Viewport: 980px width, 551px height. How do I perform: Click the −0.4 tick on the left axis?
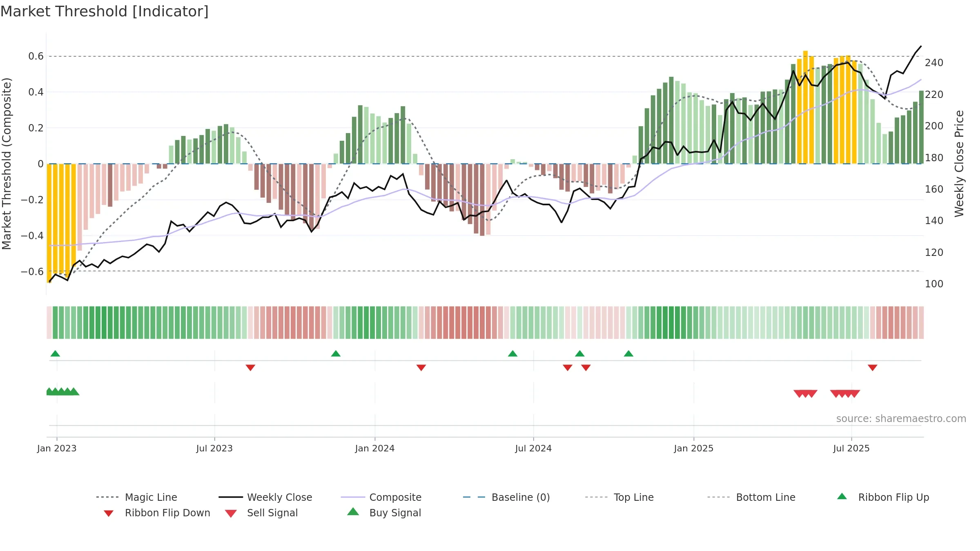32,236
